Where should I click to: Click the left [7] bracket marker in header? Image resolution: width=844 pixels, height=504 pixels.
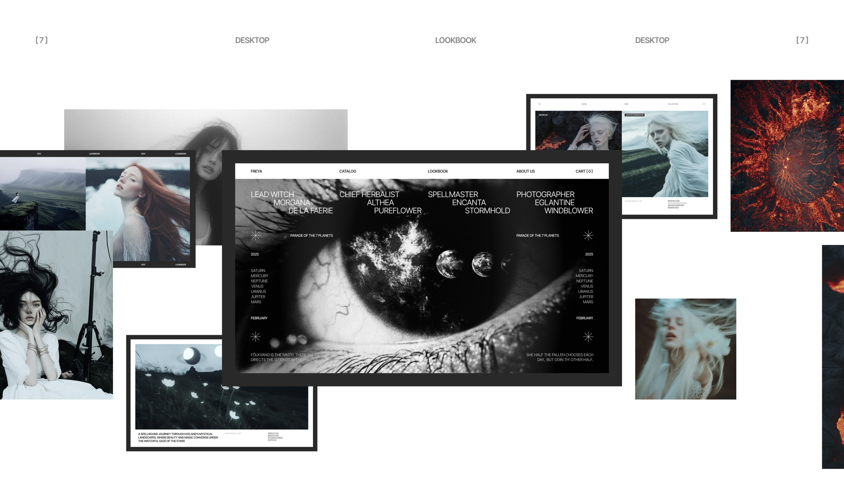pos(41,40)
